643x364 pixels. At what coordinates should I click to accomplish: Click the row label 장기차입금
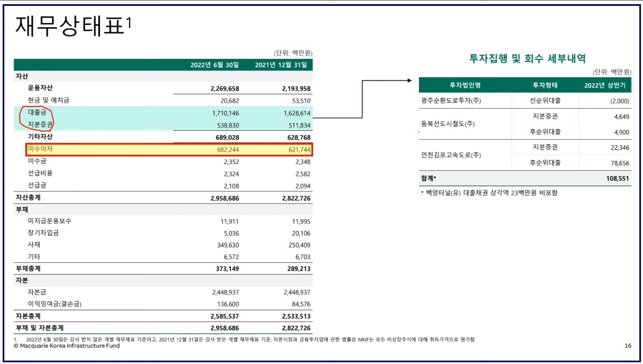[x=43, y=233]
